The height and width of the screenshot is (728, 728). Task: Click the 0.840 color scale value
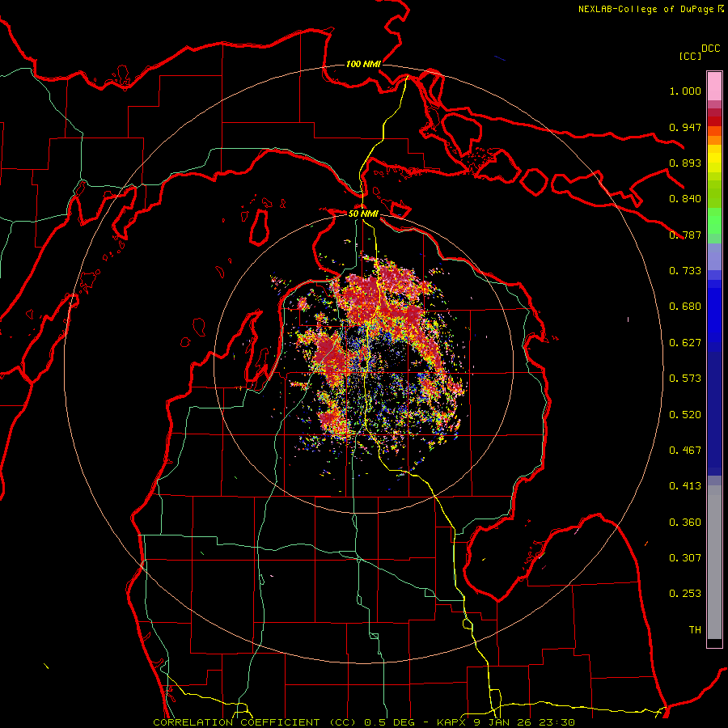coord(685,199)
